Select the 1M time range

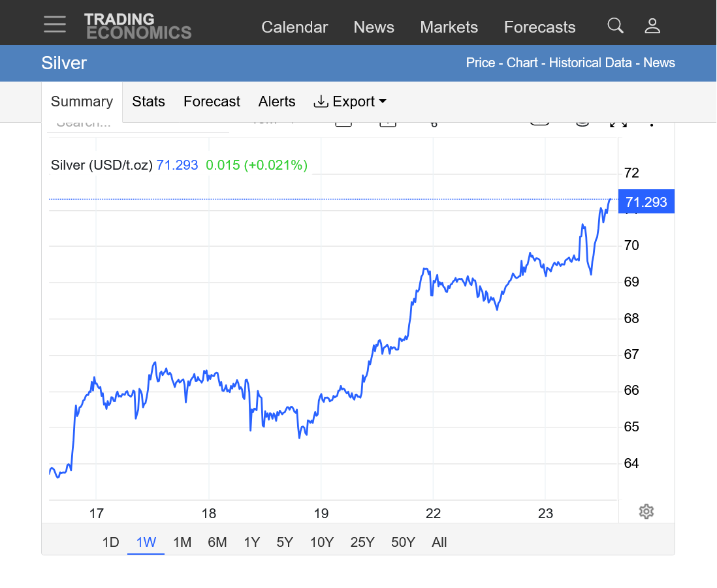tap(182, 542)
